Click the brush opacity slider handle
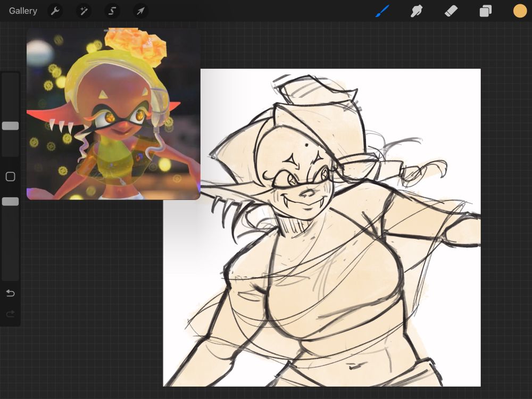This screenshot has width=532, height=399. [x=11, y=202]
